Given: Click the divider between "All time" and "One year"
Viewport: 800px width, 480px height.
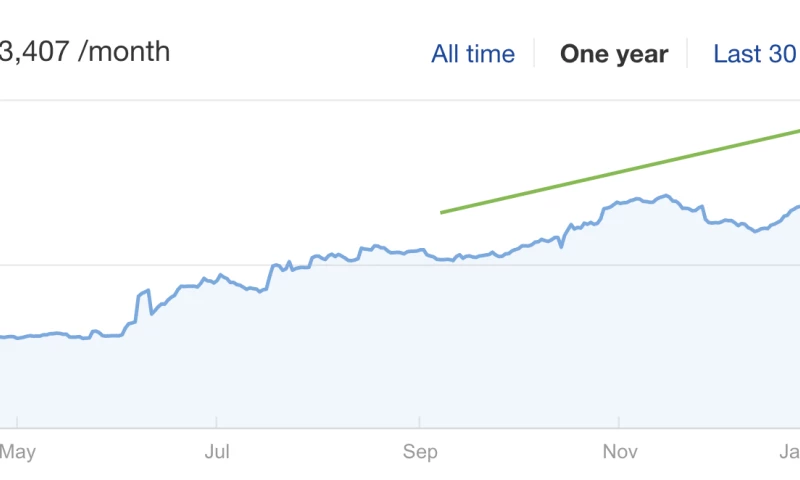Looking at the screenshot, I should coord(535,54).
